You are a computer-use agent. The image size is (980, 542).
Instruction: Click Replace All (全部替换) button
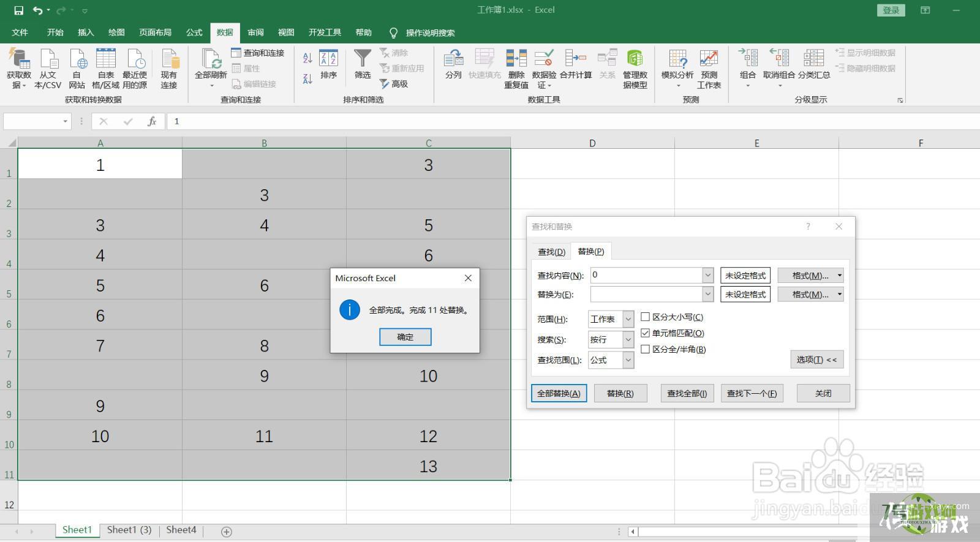pyautogui.click(x=559, y=393)
